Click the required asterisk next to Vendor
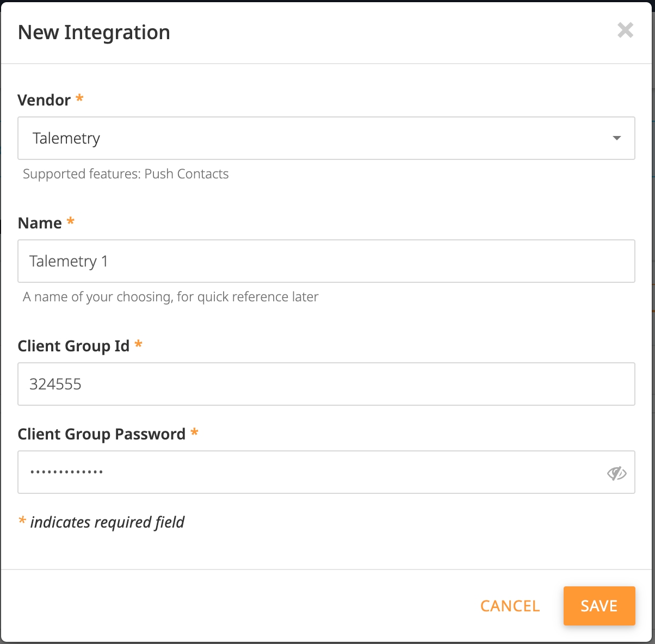 click(x=79, y=100)
